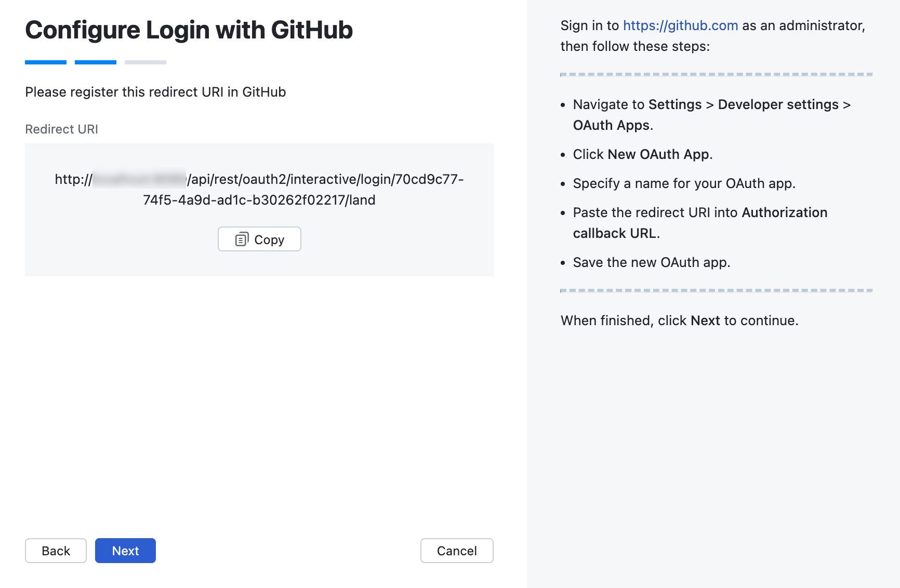
Task: Click 'Please register this redirect URI in GitHub'
Action: [x=155, y=92]
